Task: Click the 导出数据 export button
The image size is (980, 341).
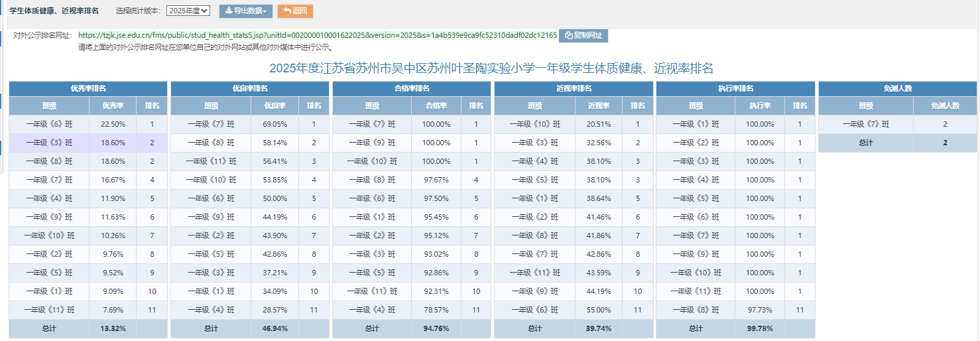Action: click(x=246, y=11)
